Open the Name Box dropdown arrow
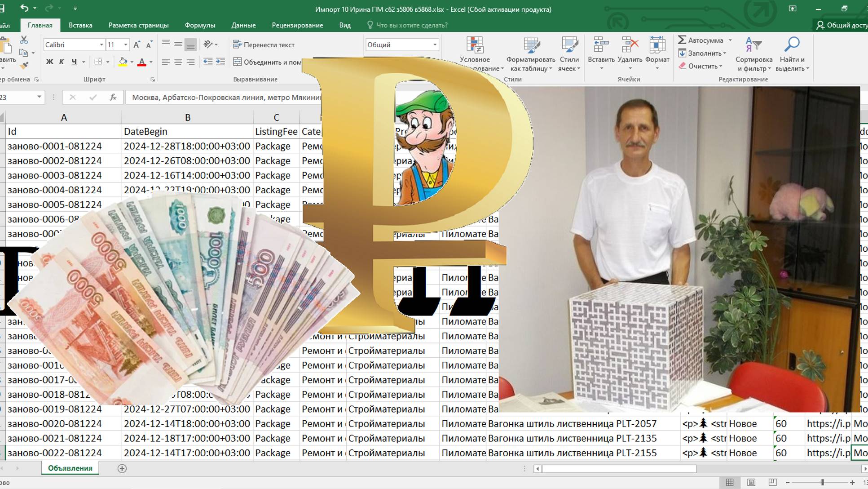The image size is (868, 489). pyautogui.click(x=39, y=97)
